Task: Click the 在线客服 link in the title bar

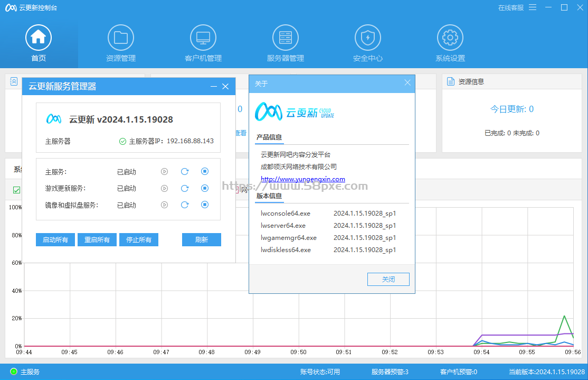Action: tap(510, 7)
